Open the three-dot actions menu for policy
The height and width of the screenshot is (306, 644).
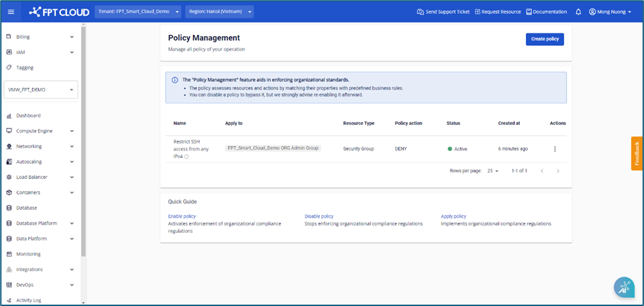[x=555, y=149]
